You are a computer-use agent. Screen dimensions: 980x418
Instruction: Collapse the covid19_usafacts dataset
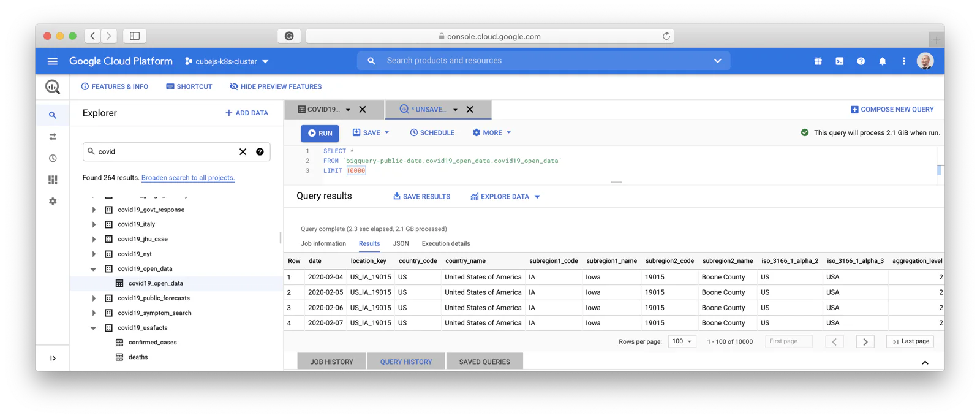pyautogui.click(x=94, y=328)
